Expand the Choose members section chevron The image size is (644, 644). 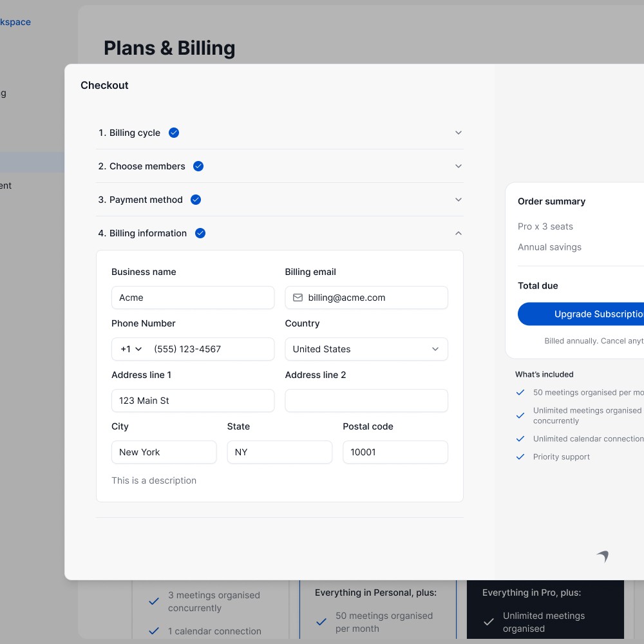pos(459,166)
